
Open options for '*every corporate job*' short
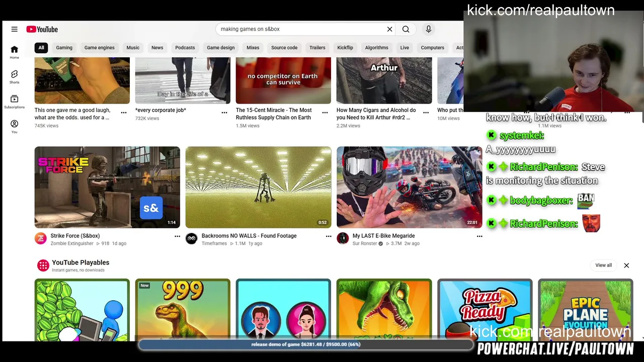point(224,113)
